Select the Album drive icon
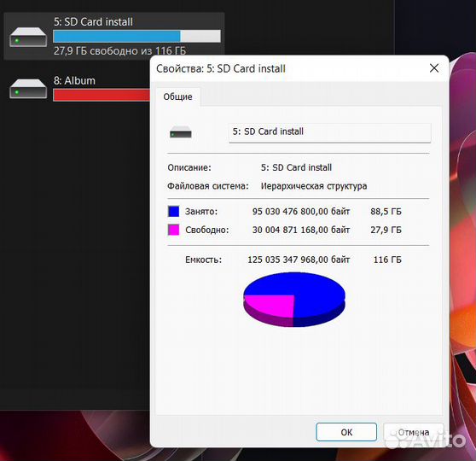Screen dimensions: 476x461 pos(28,89)
